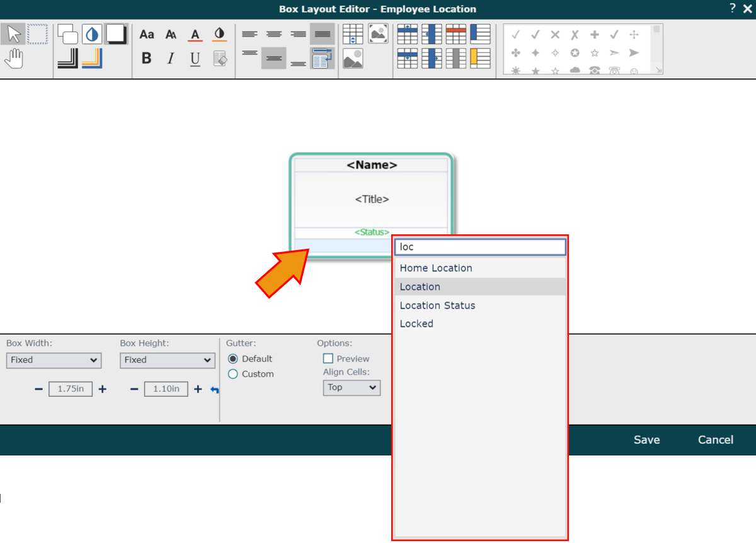This screenshot has width=756, height=543.
Task: Toggle the box shadow icon
Action: pos(116,34)
